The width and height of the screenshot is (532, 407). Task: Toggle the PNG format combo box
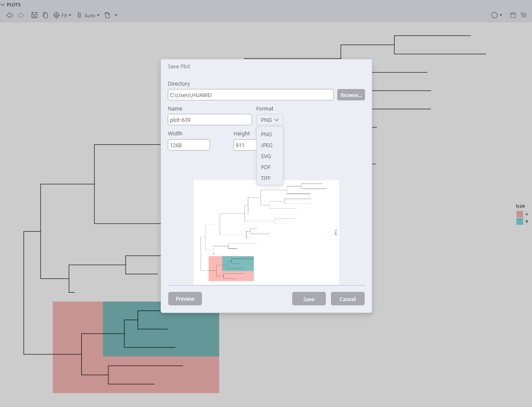pos(269,120)
